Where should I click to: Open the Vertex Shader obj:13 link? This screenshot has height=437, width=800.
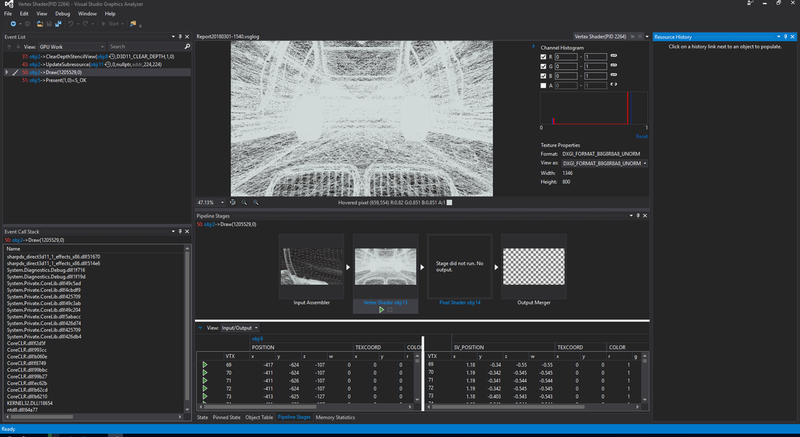pos(385,302)
